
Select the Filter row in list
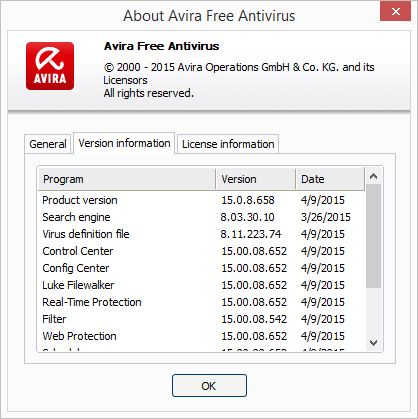[x=202, y=319]
